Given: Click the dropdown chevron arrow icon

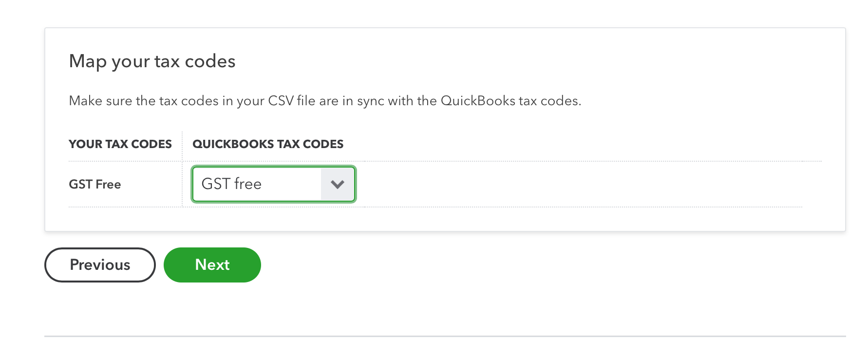Looking at the screenshot, I should click(337, 184).
